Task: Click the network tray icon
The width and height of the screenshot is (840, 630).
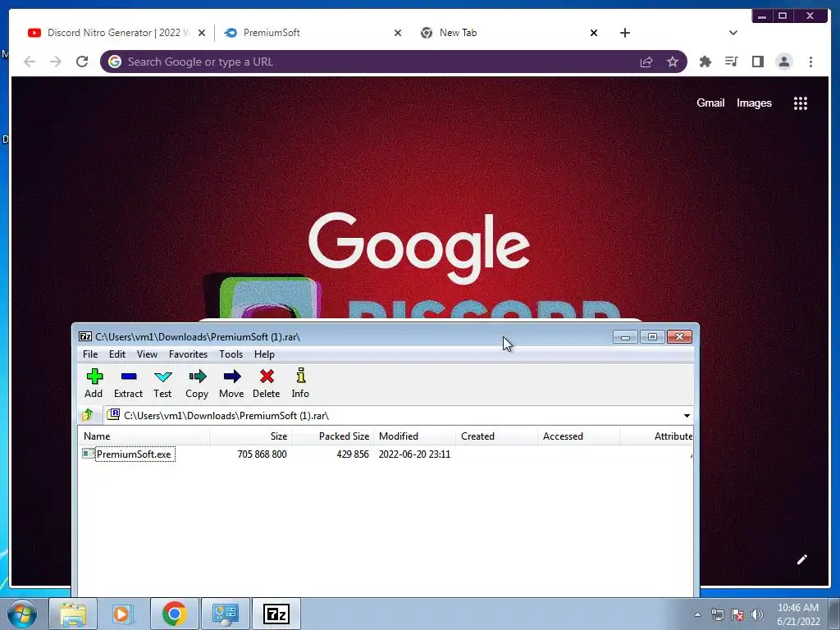Action: pos(717,614)
